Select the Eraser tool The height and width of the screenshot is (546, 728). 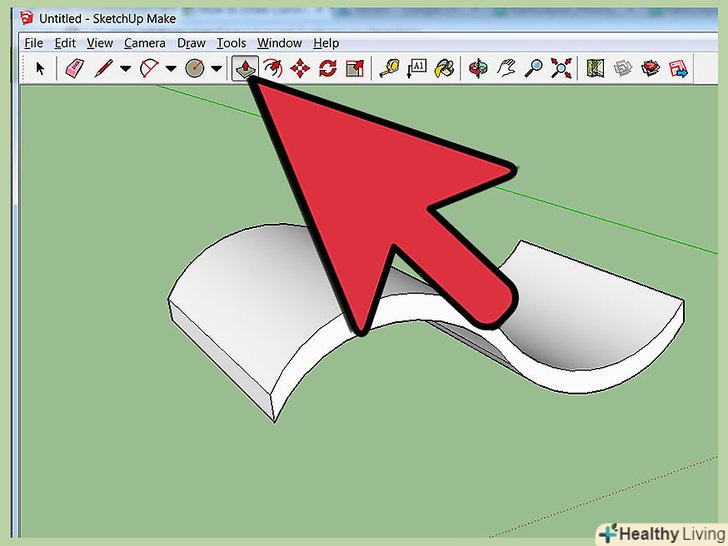point(74,68)
